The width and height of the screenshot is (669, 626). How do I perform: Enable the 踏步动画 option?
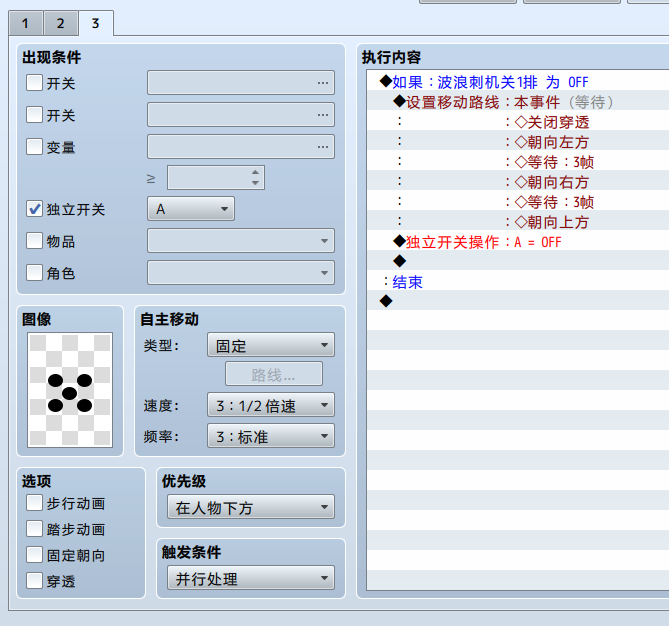[34, 529]
